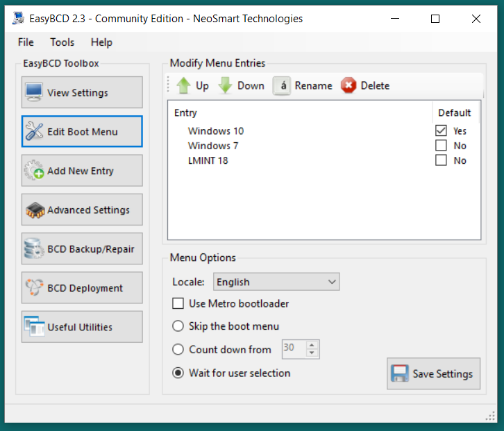
Task: Open Useful Utilities section
Action: tap(82, 327)
